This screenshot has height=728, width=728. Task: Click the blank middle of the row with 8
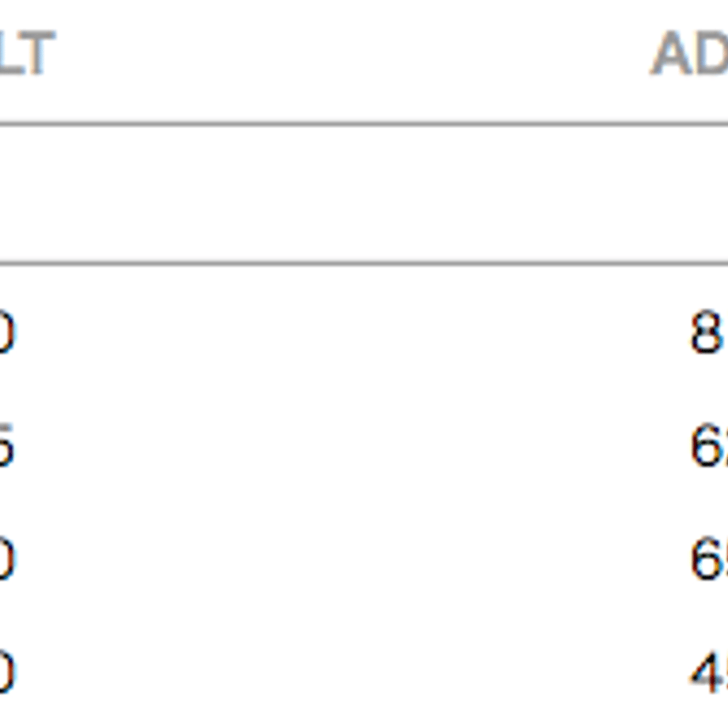[353, 332]
